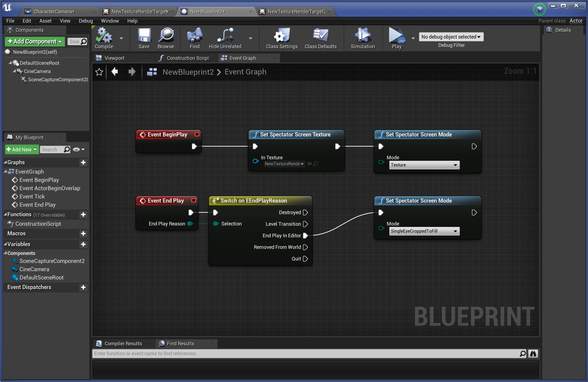The image size is (588, 382).
Task: Click Event BeginPlay delegate pin
Action: pos(197,134)
